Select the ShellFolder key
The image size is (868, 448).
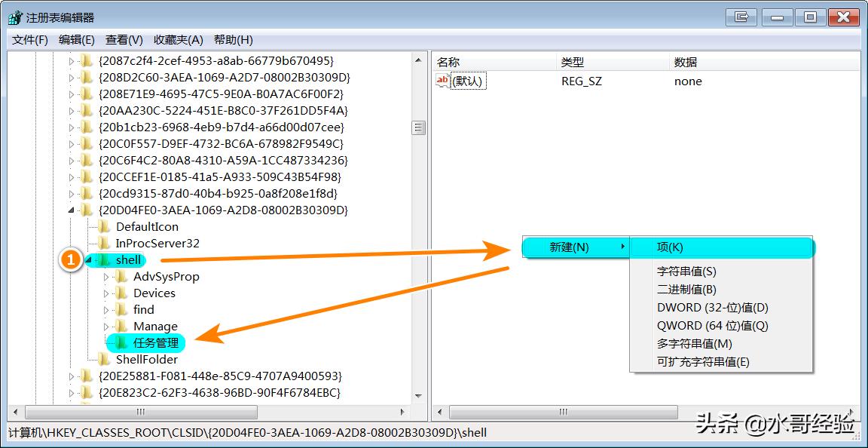pyautogui.click(x=147, y=359)
